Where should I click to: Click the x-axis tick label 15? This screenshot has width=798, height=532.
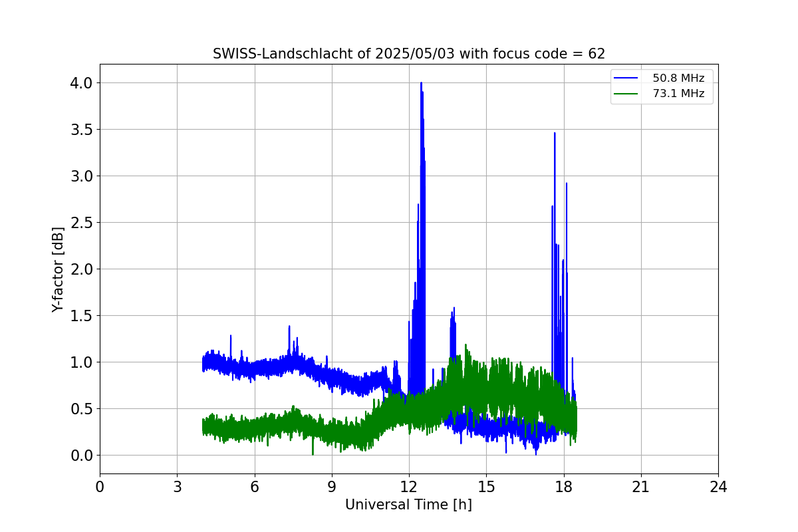click(486, 487)
